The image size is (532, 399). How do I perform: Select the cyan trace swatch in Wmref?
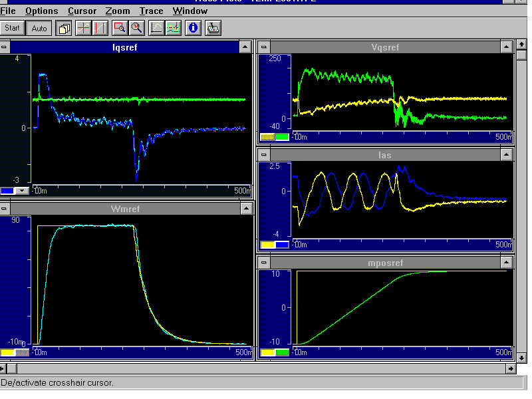[x=22, y=352]
